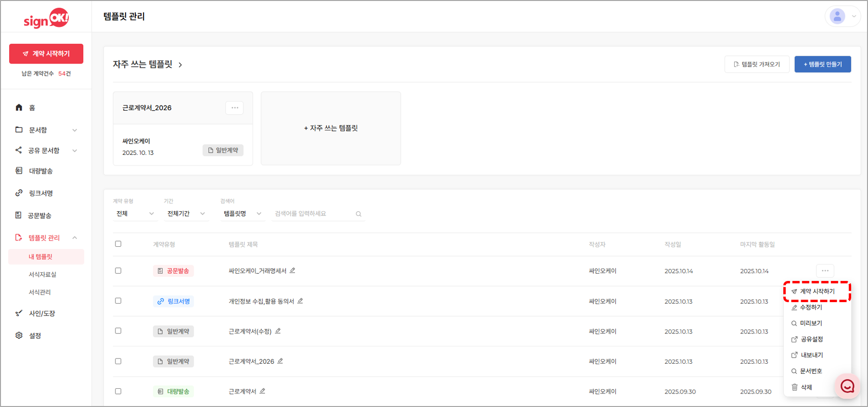Open the 계약 유형 전체 dropdown
868x407 pixels.
(x=135, y=214)
